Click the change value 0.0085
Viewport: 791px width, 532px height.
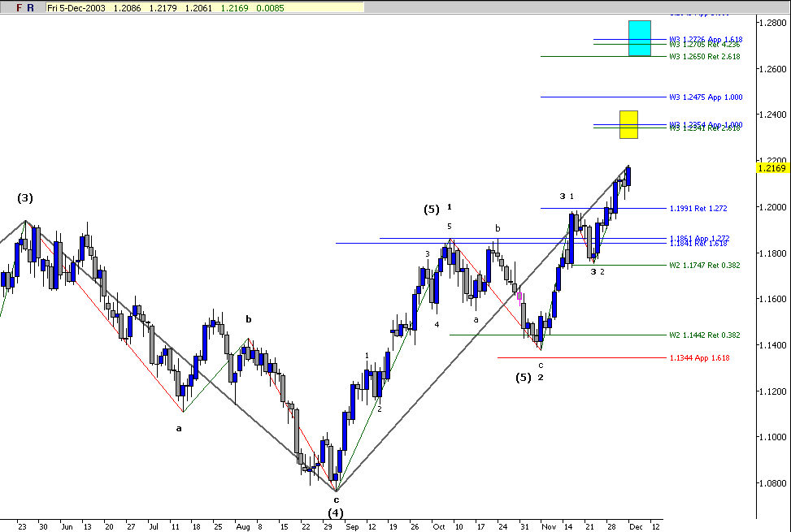tap(270, 7)
